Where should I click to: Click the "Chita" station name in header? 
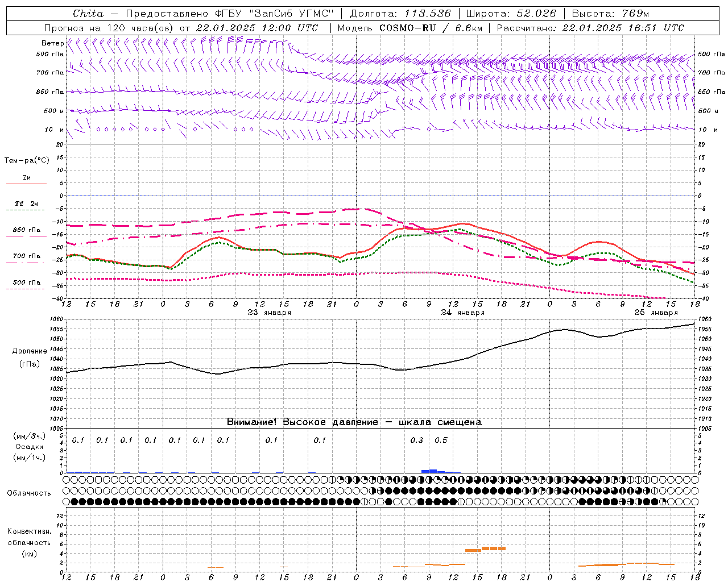pos(88,14)
